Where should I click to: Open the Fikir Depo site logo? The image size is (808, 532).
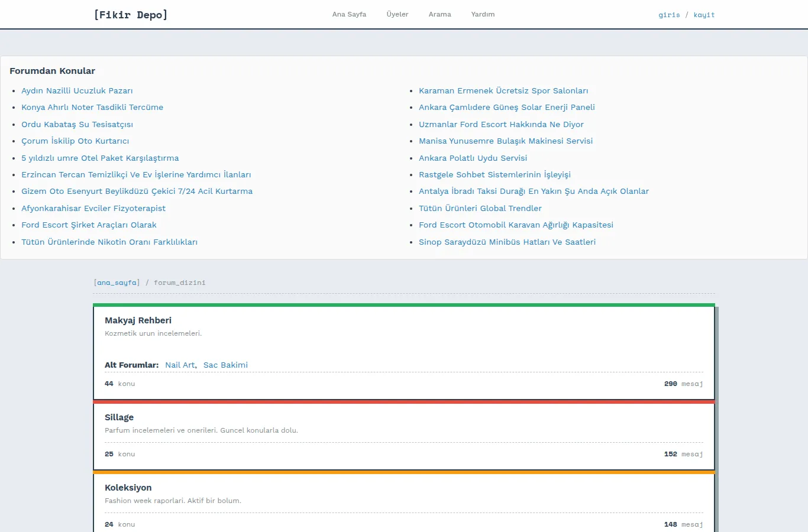click(x=131, y=15)
